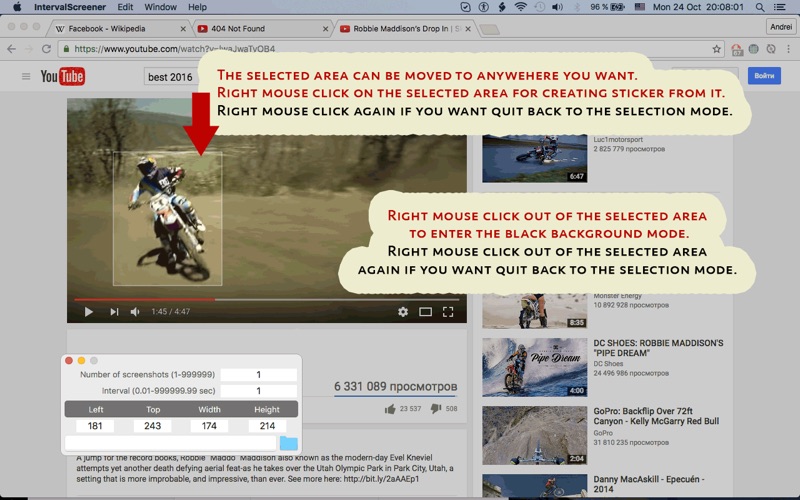Open the US flag input source menu
The width and height of the screenshot is (800, 500).
640,7
